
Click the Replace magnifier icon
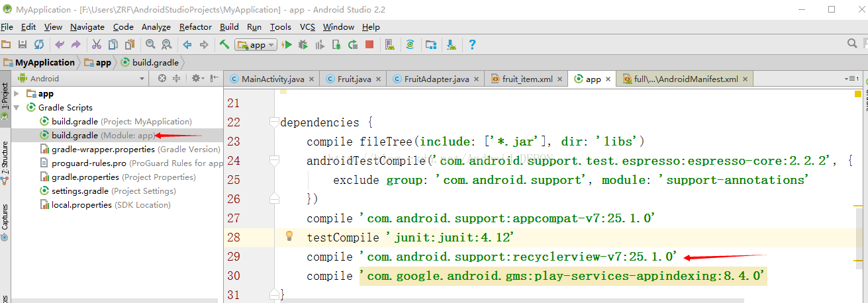pos(167,45)
